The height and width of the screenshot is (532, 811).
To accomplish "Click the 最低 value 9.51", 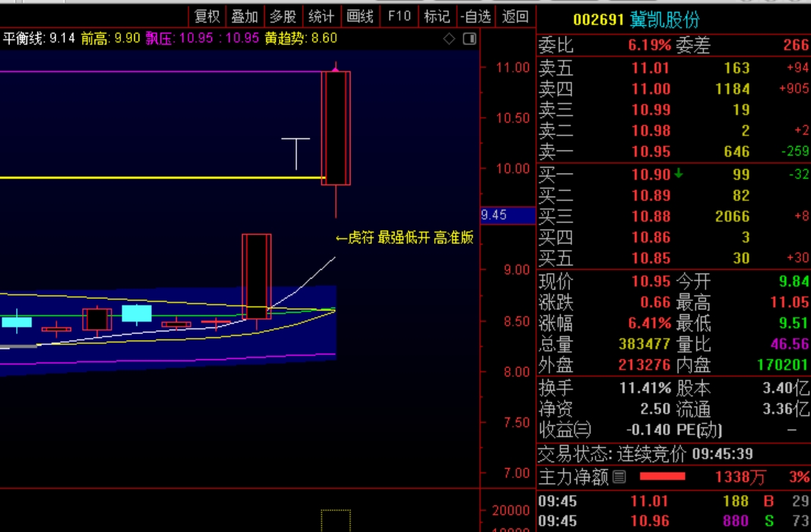I will [x=793, y=323].
